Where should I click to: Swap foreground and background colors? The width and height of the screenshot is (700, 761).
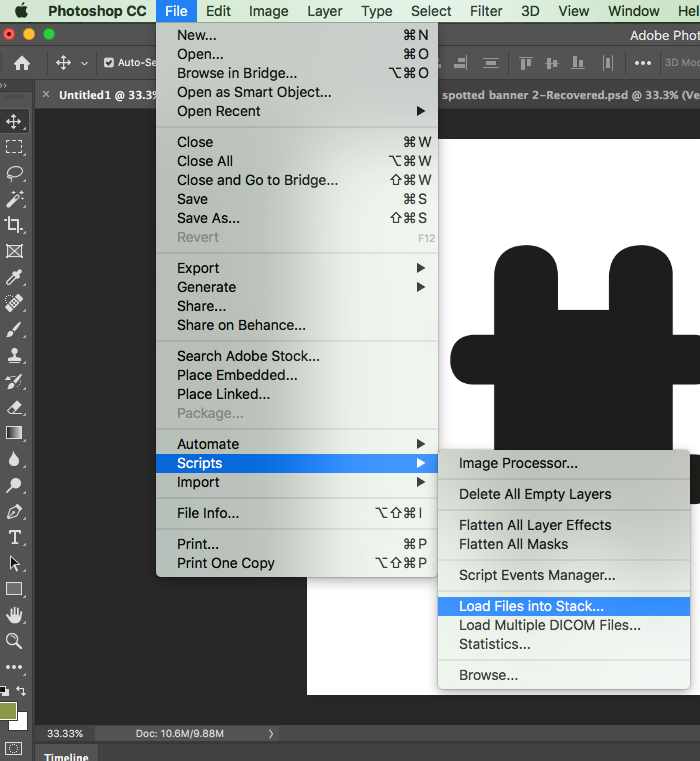tap(21, 691)
